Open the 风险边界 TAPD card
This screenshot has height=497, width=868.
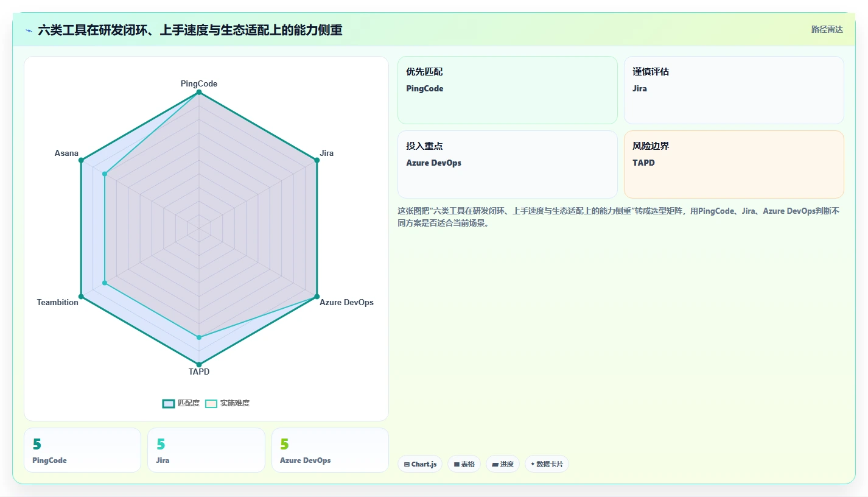[734, 164]
